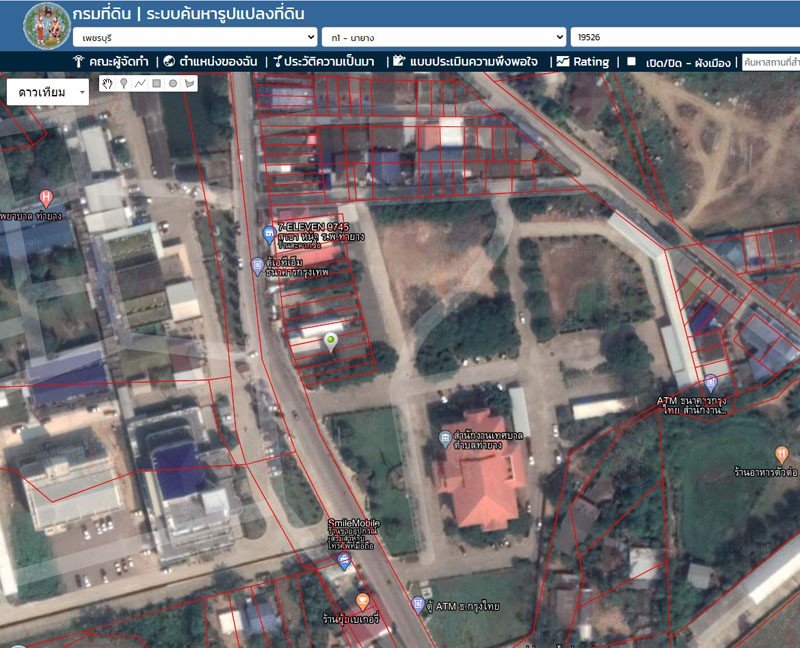
Task: Open the ดาวเทียม map type dropdown
Action: tap(47, 92)
